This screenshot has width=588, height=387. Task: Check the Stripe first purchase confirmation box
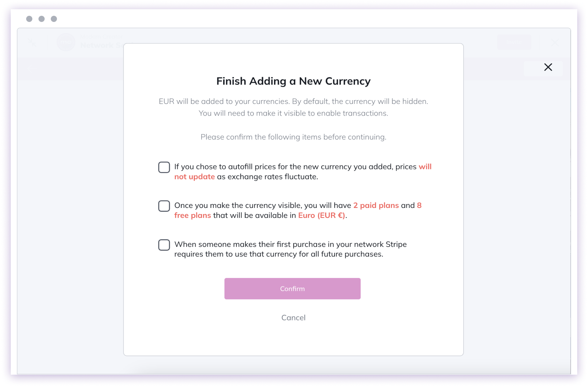[x=164, y=245]
